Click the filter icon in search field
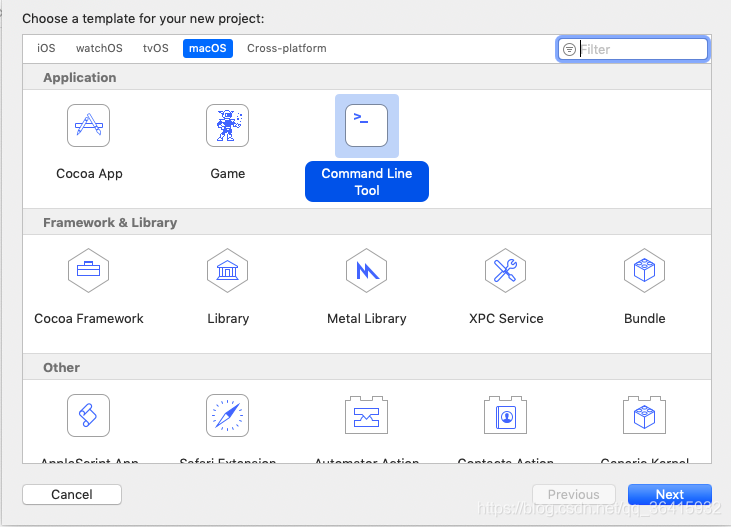This screenshot has height=527, width=731. tap(569, 49)
